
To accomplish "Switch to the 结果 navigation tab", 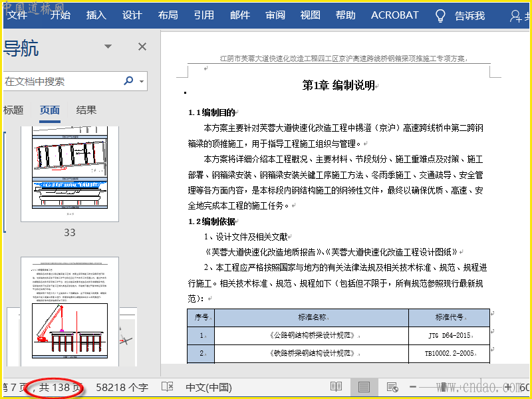I will (86, 110).
